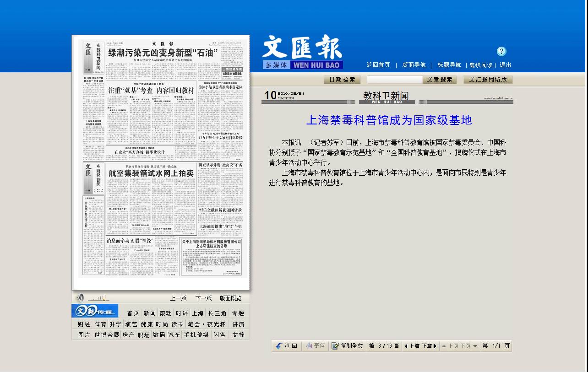Click the article search text field
This screenshot has height=372, width=588.
coord(394,80)
